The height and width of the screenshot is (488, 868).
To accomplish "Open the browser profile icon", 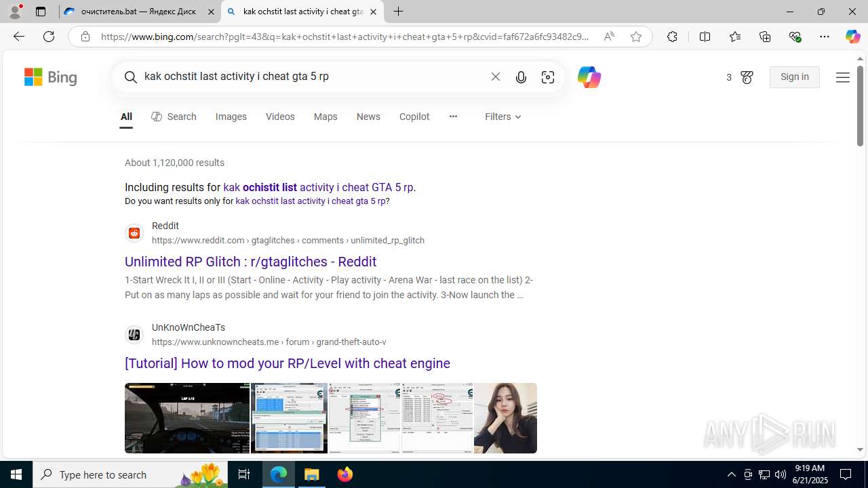I will click(x=15, y=12).
